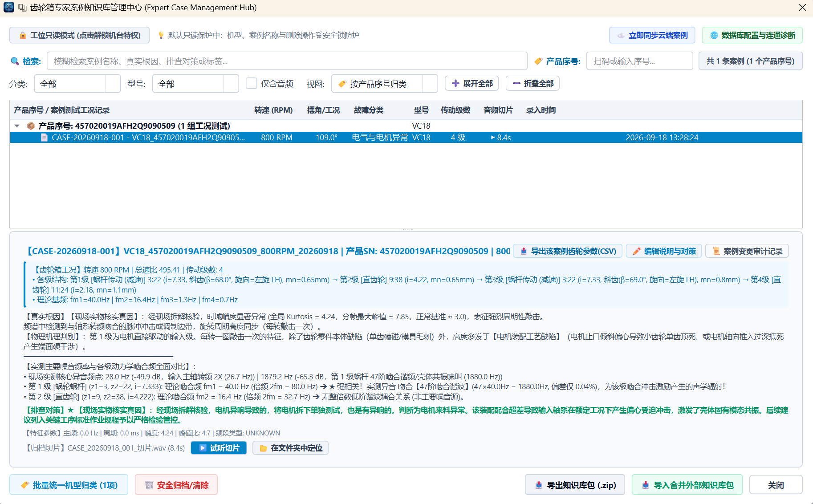Viewport: 813px width, 504px height.
Task: Open the 分类 dropdown
Action: point(77,84)
